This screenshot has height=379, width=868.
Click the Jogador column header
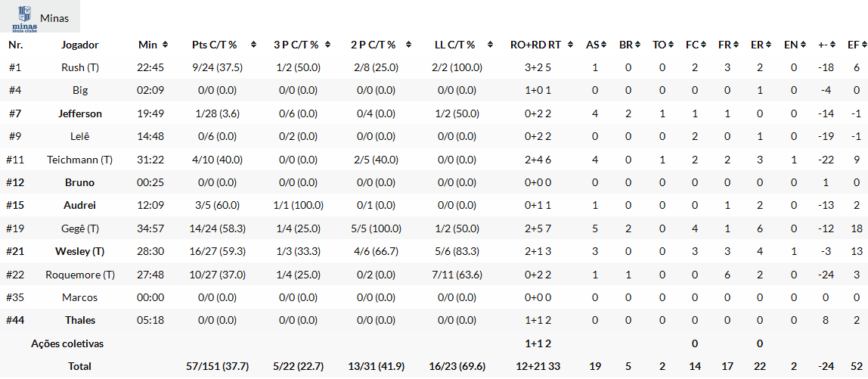coord(80,45)
